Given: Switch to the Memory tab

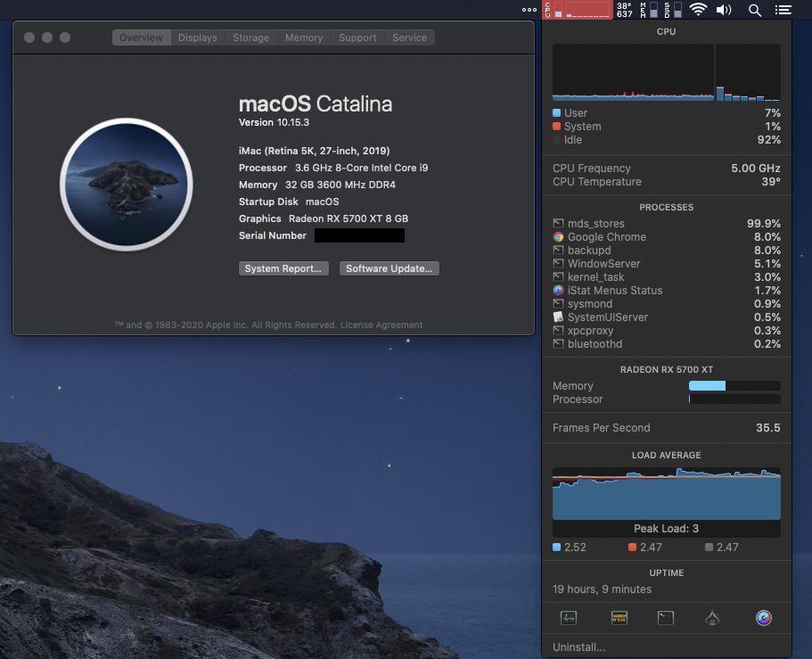Looking at the screenshot, I should tap(304, 37).
